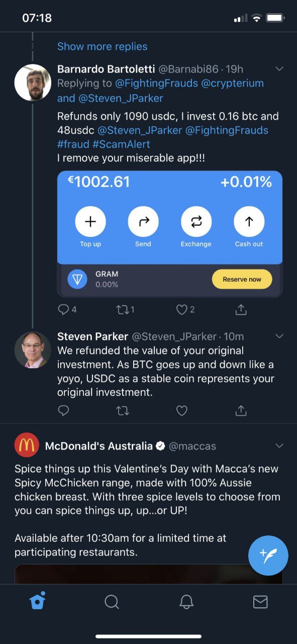Tap Show more replies link

click(102, 46)
